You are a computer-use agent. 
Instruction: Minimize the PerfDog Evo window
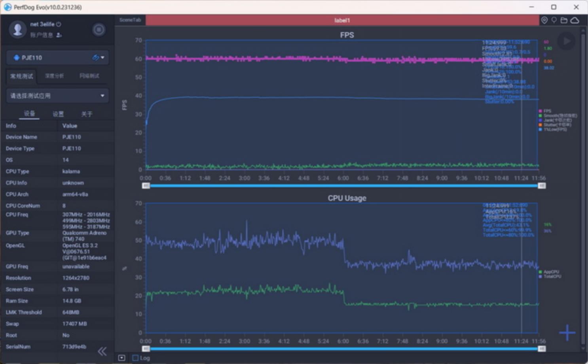tap(531, 7)
